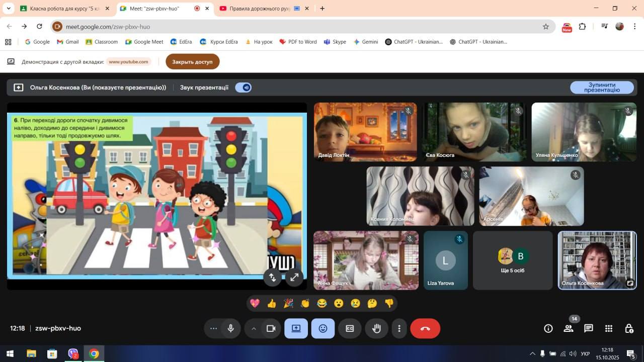Click the Закрыть доступ button
The width and height of the screenshot is (644, 362).
point(192,62)
